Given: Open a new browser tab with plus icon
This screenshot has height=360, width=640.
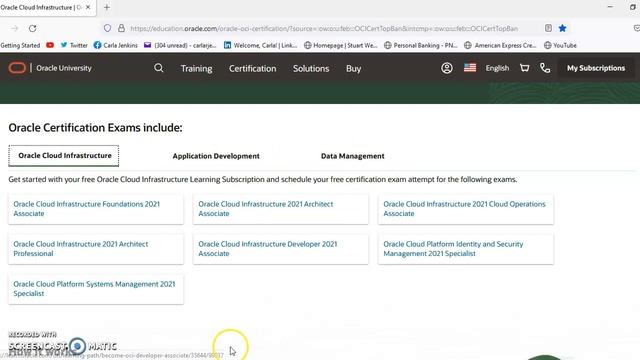Looking at the screenshot, I should click(107, 7).
